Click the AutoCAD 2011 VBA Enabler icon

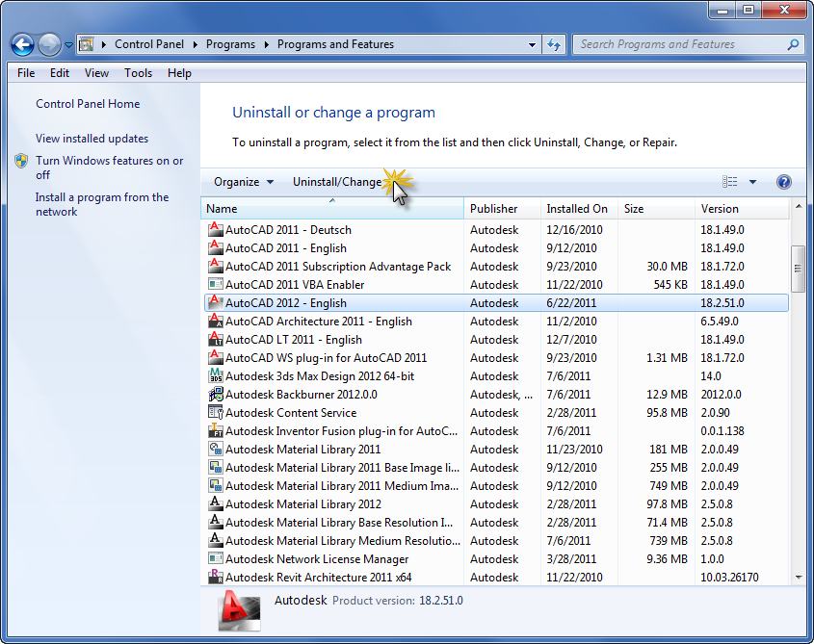pos(216,284)
